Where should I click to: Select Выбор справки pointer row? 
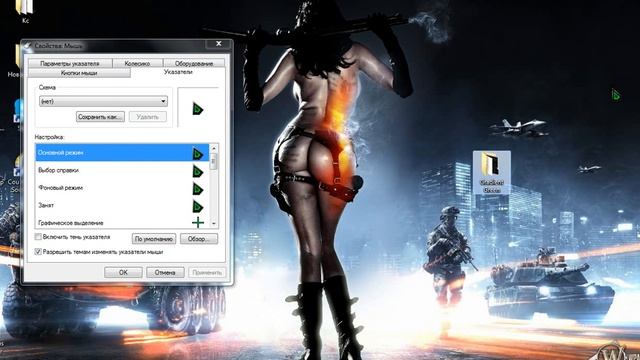(122, 170)
